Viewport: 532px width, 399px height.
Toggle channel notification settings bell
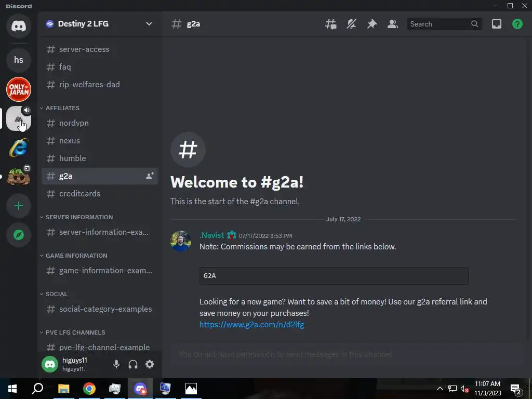click(x=352, y=24)
